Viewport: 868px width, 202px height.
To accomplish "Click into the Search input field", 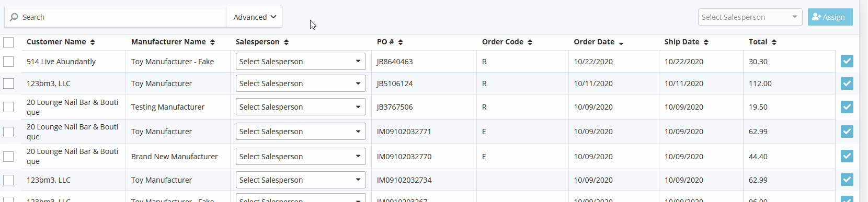I will pyautogui.click(x=123, y=17).
